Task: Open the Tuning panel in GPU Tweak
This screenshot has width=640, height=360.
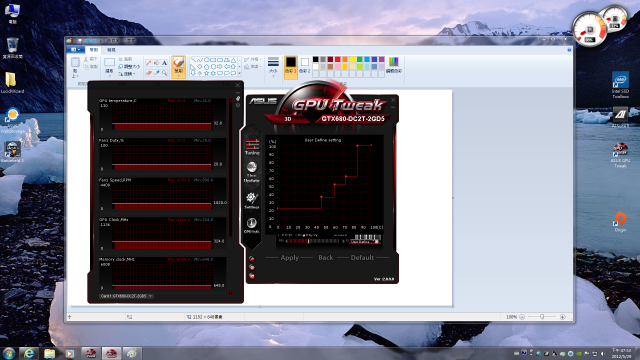Action: tap(252, 147)
